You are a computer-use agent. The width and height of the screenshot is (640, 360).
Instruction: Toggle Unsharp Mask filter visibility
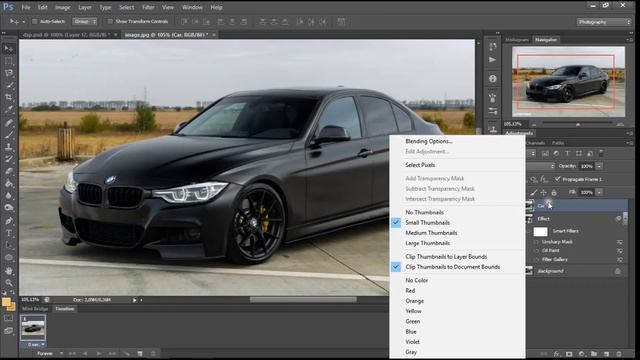coord(536,242)
